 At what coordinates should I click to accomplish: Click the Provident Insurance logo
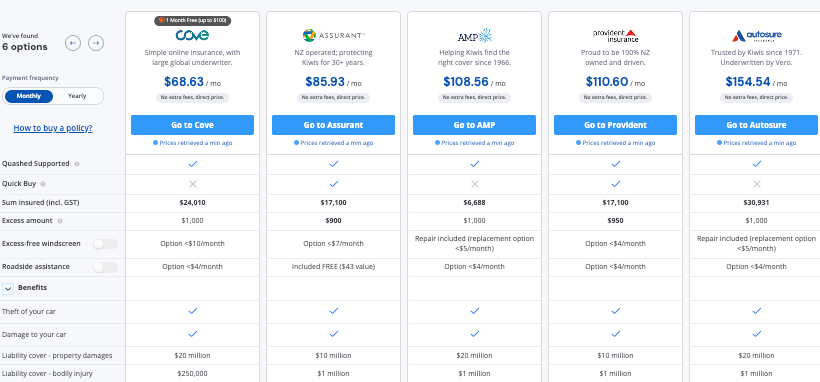tap(616, 35)
